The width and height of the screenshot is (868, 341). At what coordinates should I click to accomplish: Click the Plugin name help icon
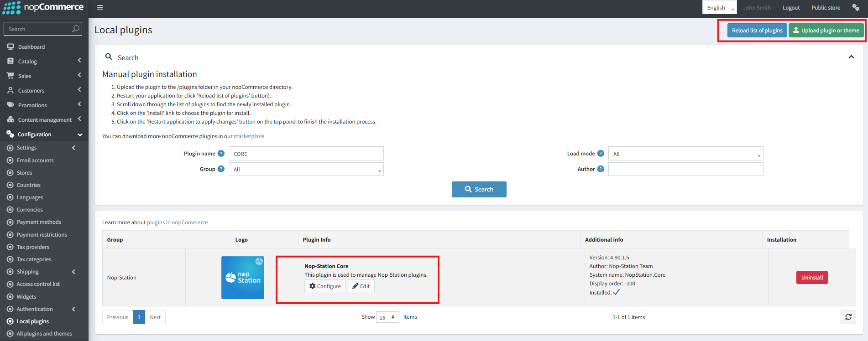tap(221, 154)
